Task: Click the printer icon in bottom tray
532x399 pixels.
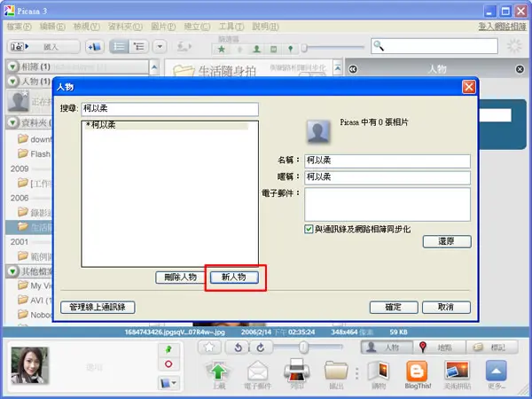Action: click(x=296, y=372)
